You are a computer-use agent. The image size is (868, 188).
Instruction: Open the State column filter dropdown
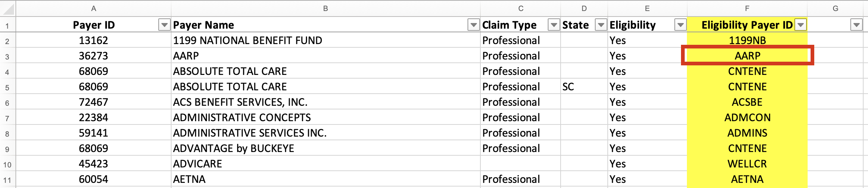[x=601, y=25]
